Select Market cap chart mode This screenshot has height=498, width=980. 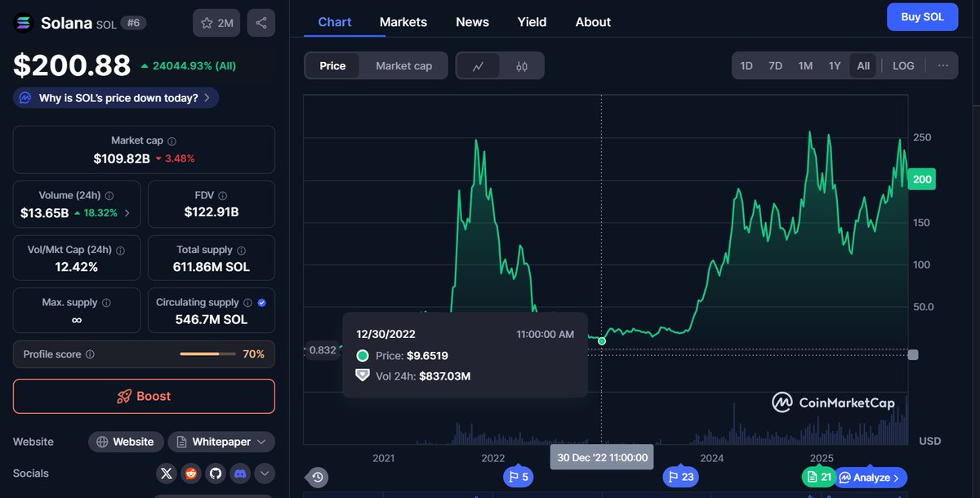tap(403, 66)
